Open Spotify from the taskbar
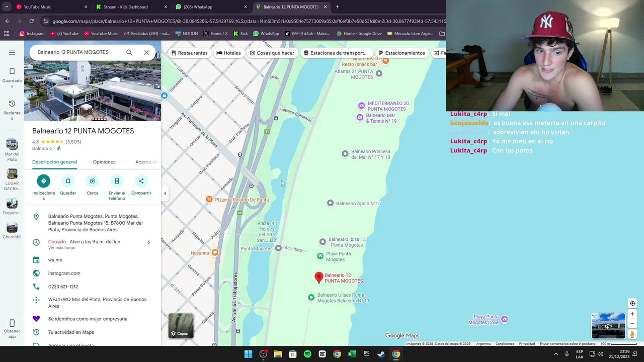This screenshot has height=362, width=644. point(307,354)
